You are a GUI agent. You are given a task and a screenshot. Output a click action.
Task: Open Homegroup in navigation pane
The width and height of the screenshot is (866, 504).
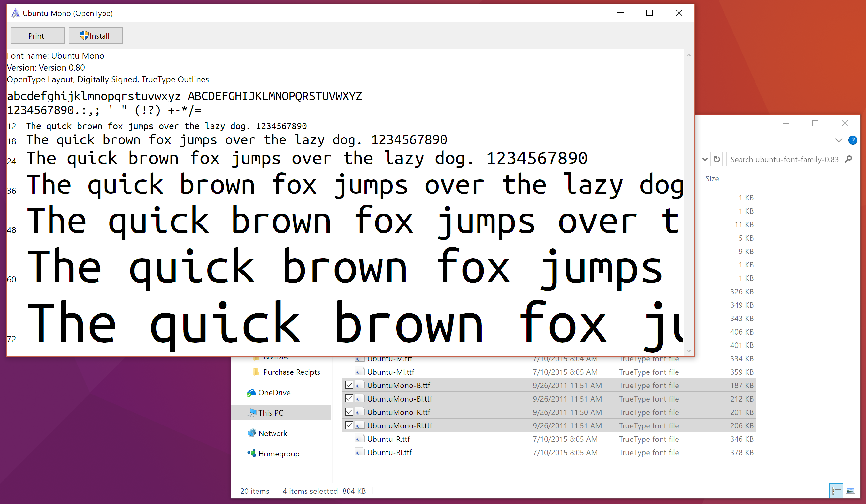coord(279,454)
